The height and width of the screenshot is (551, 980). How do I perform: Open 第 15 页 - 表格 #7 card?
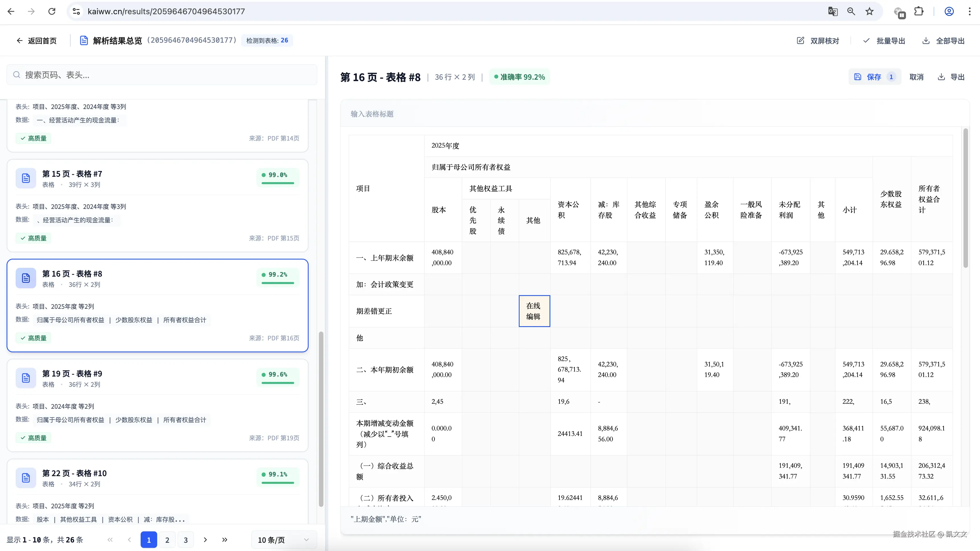pos(157,205)
